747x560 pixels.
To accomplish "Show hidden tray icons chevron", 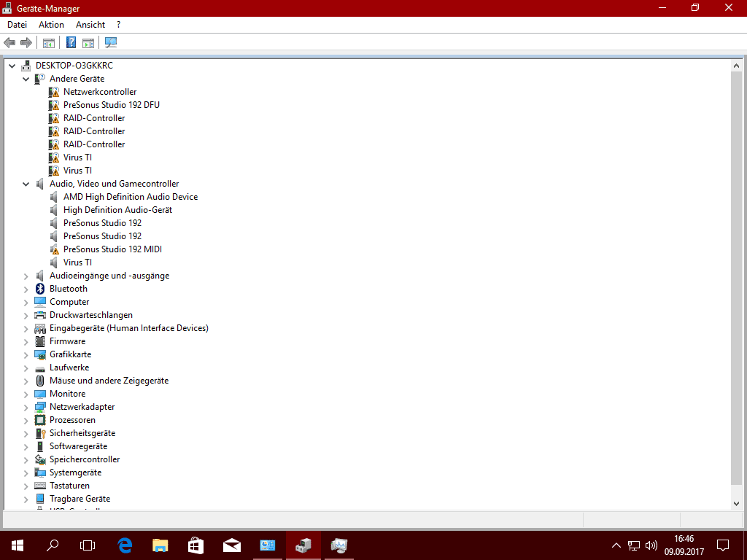I will coord(616,545).
